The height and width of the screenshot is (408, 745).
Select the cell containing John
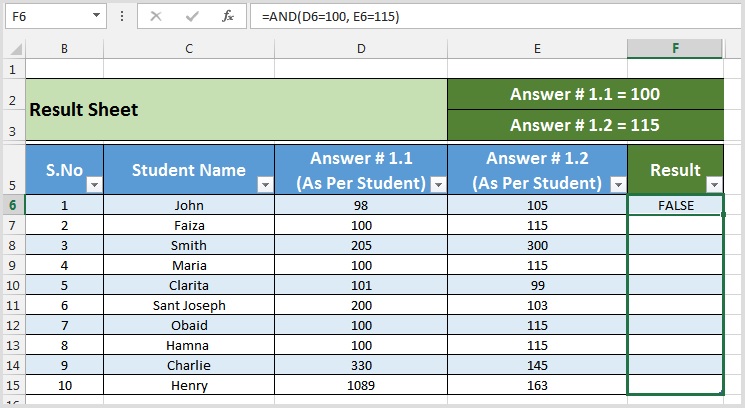click(x=189, y=205)
